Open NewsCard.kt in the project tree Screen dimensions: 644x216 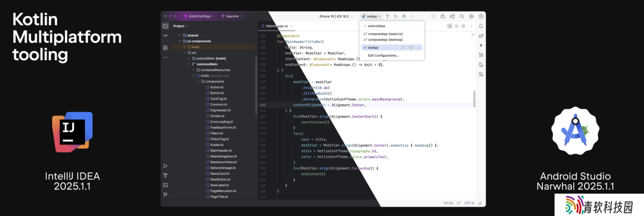pos(220,174)
